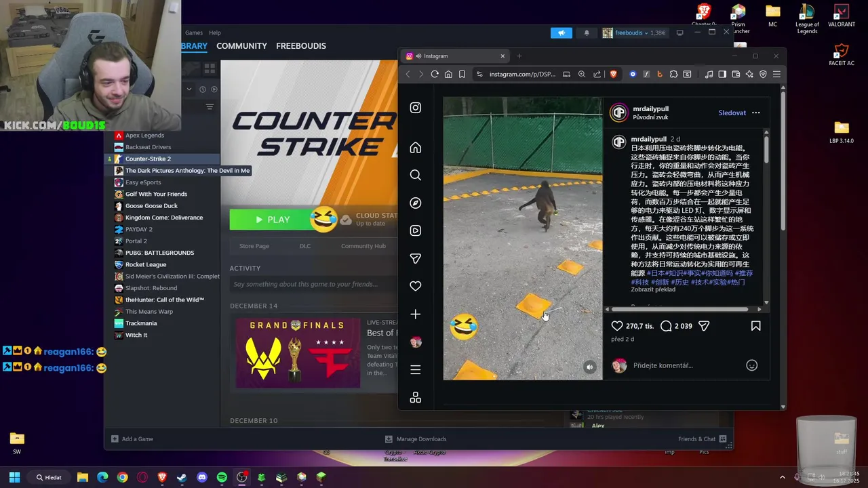868x488 pixels.
Task: Open Steam Manage Downloads
Action: pos(415,439)
